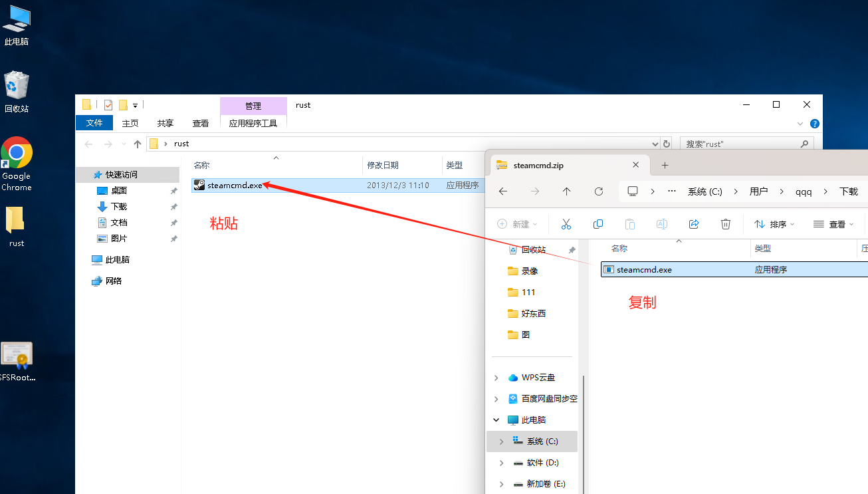
Task: Click the Delete trash icon
Action: (x=726, y=224)
